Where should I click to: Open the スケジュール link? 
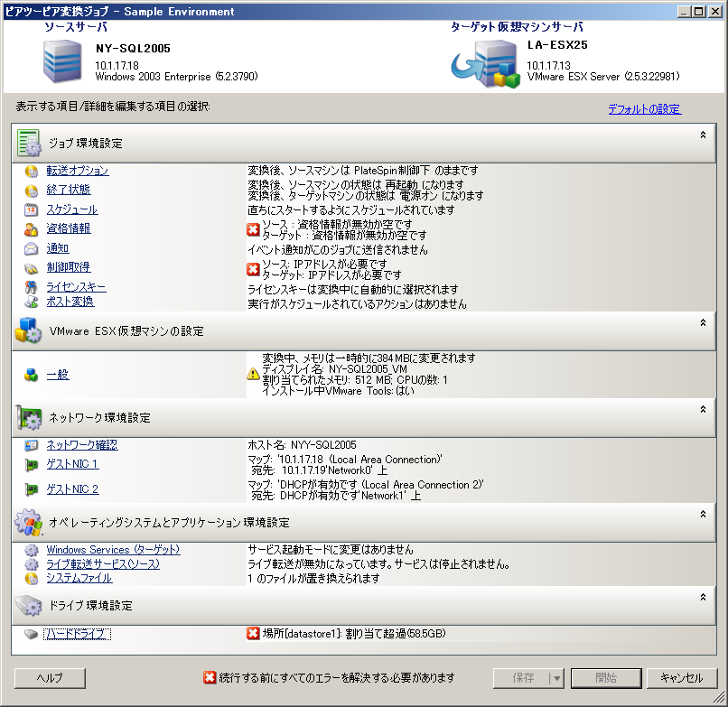pyautogui.click(x=72, y=209)
